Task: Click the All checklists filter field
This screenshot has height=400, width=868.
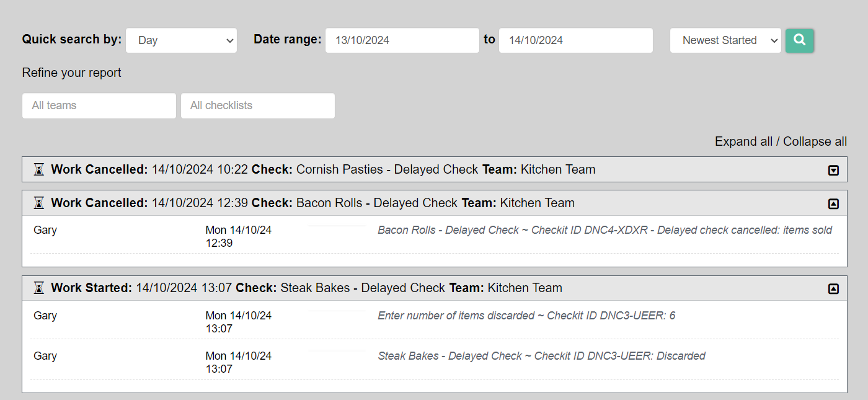Action: 258,106
